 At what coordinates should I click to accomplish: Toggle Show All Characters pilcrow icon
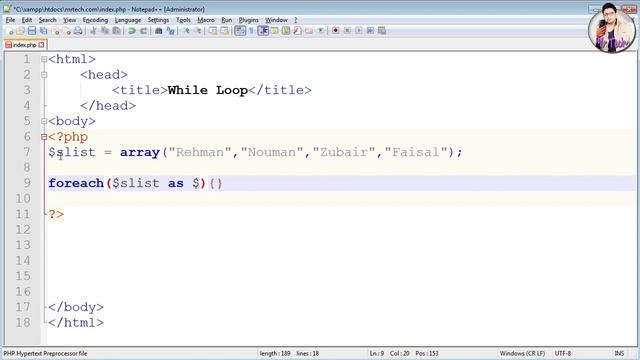[251, 31]
